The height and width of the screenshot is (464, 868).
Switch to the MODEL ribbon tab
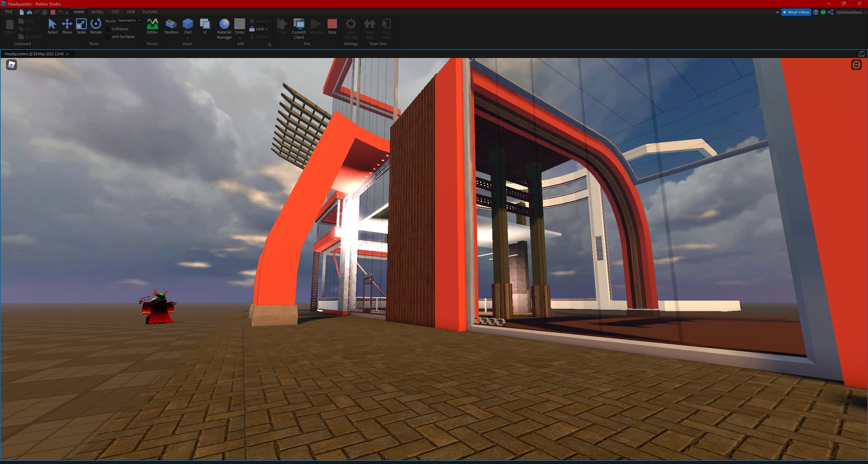point(97,12)
